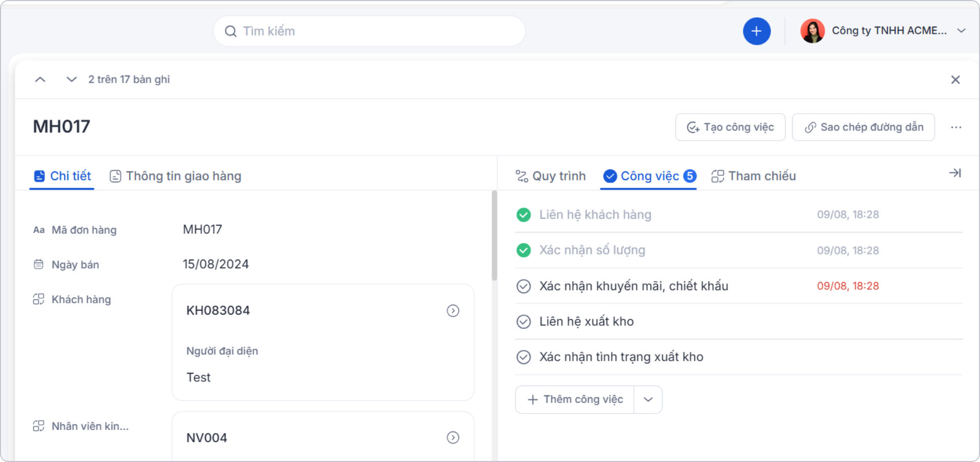This screenshot has height=462, width=980.
Task: Focus the Tìm kiếm search field
Action: 370,31
